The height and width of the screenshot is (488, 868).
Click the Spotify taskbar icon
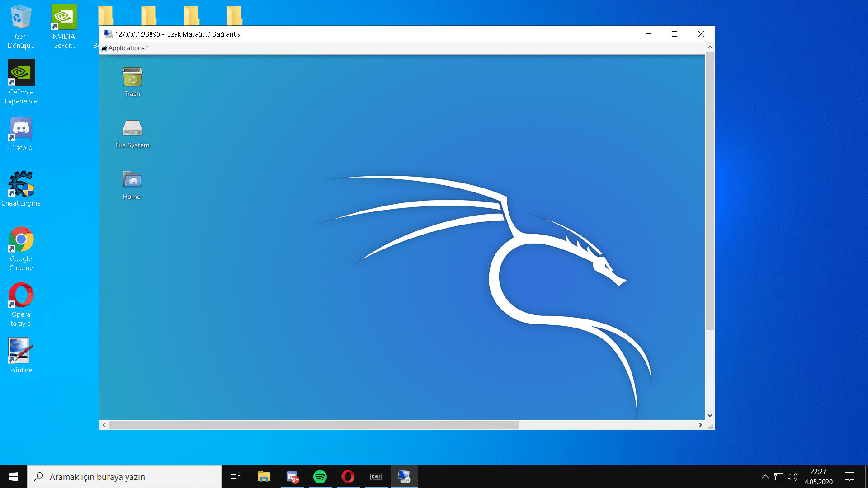[x=320, y=477]
